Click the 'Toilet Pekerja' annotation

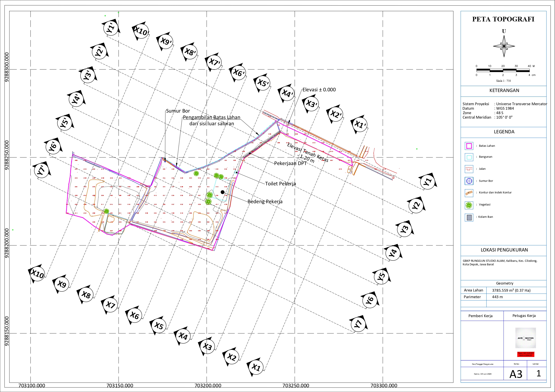pos(280,184)
